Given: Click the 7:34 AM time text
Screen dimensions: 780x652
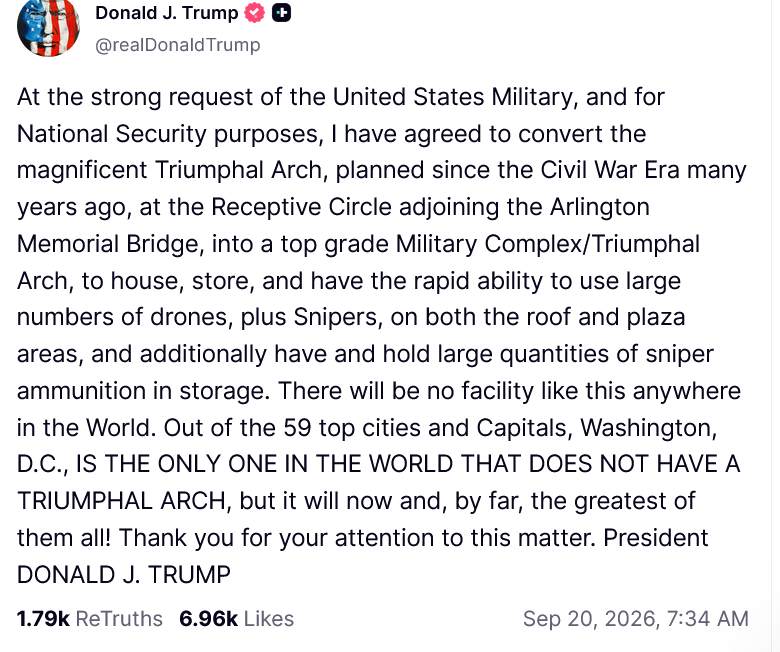Looking at the screenshot, I should 707,619.
